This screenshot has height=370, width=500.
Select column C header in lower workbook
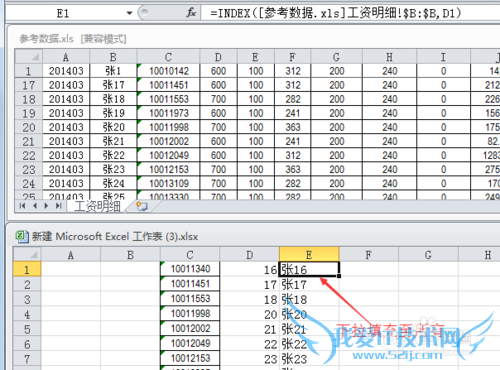(190, 255)
